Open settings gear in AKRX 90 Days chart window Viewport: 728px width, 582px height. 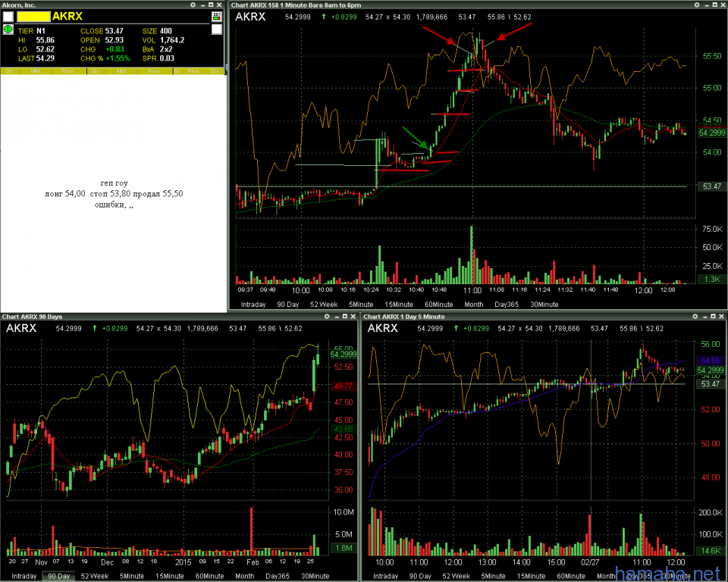327,316
